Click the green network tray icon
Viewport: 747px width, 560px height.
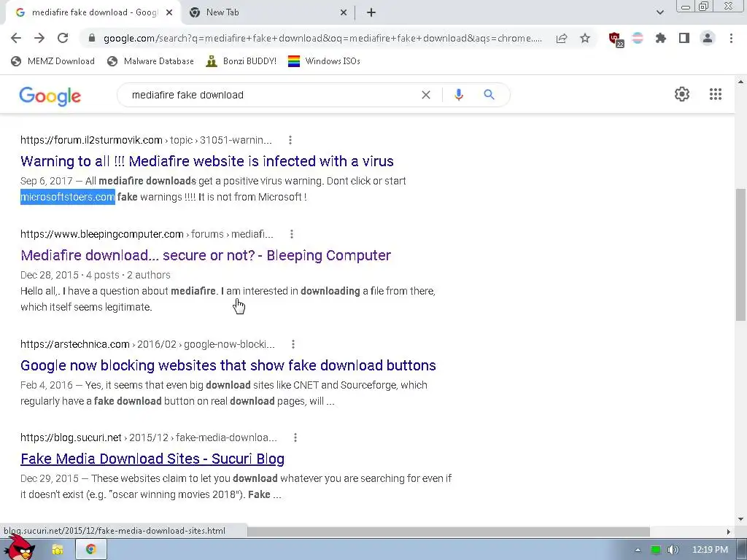[x=656, y=550]
